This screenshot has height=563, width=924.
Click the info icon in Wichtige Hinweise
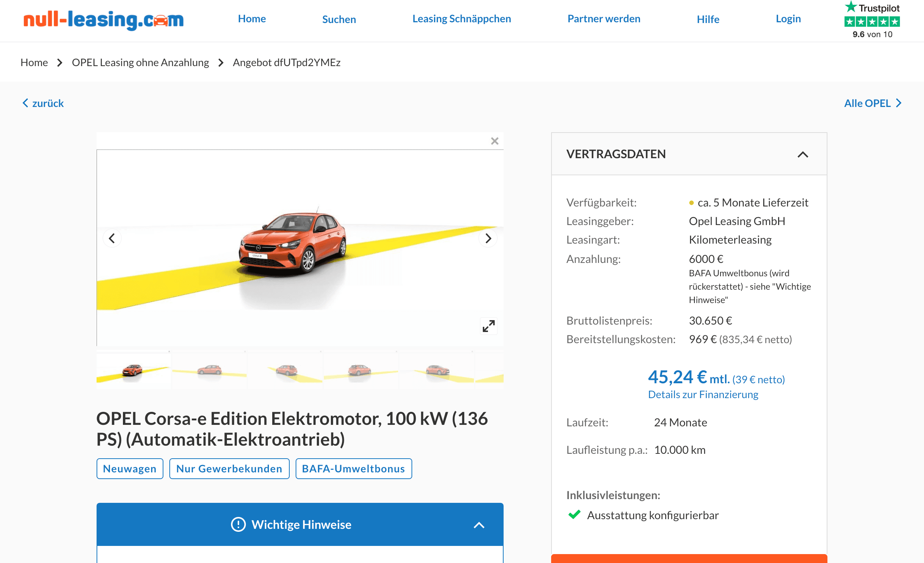[x=238, y=524]
